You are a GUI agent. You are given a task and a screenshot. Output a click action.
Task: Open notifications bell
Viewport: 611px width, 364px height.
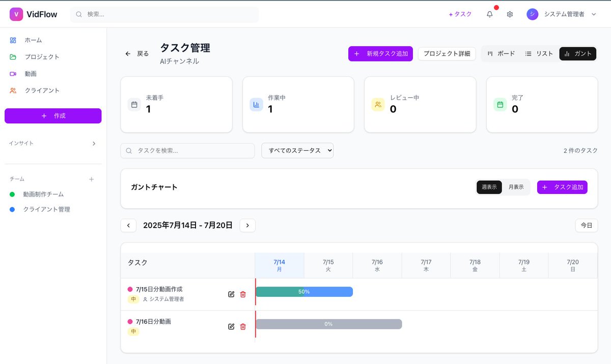click(x=490, y=14)
